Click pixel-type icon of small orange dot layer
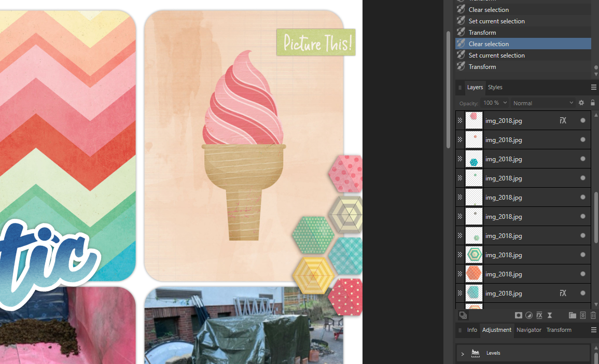The image size is (599, 364). (x=460, y=140)
